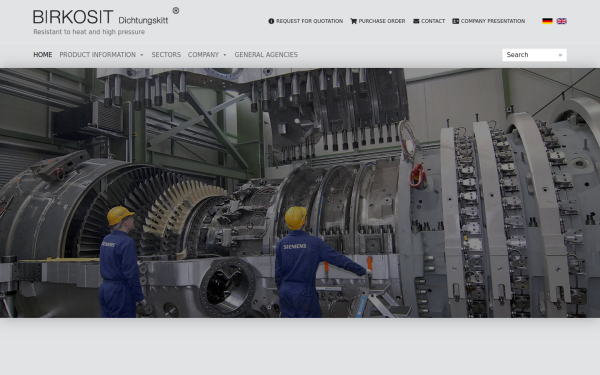
Task: Open the Request for Quotation link
Action: [x=310, y=21]
